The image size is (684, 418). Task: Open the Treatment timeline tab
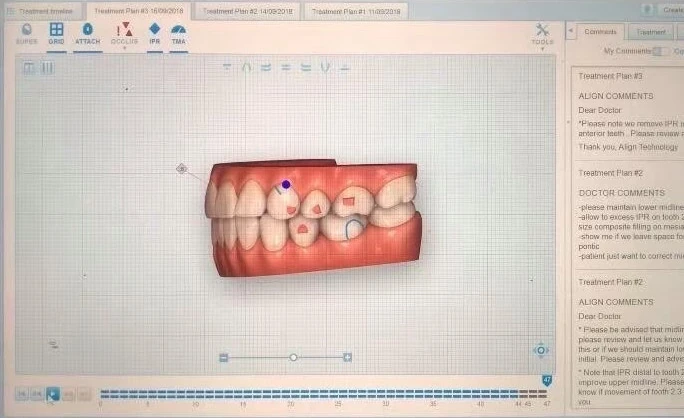click(x=44, y=10)
